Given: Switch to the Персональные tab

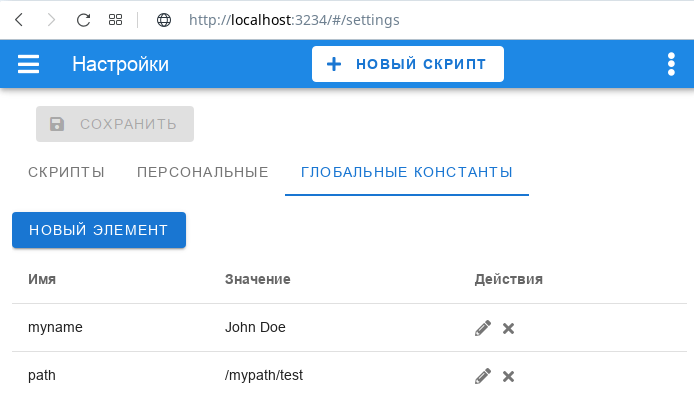Looking at the screenshot, I should tap(203, 172).
